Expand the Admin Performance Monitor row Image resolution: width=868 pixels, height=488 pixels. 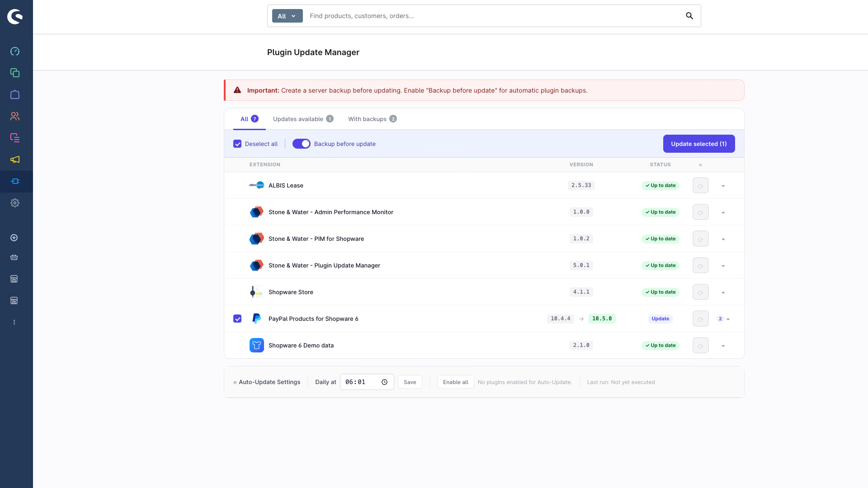(723, 213)
